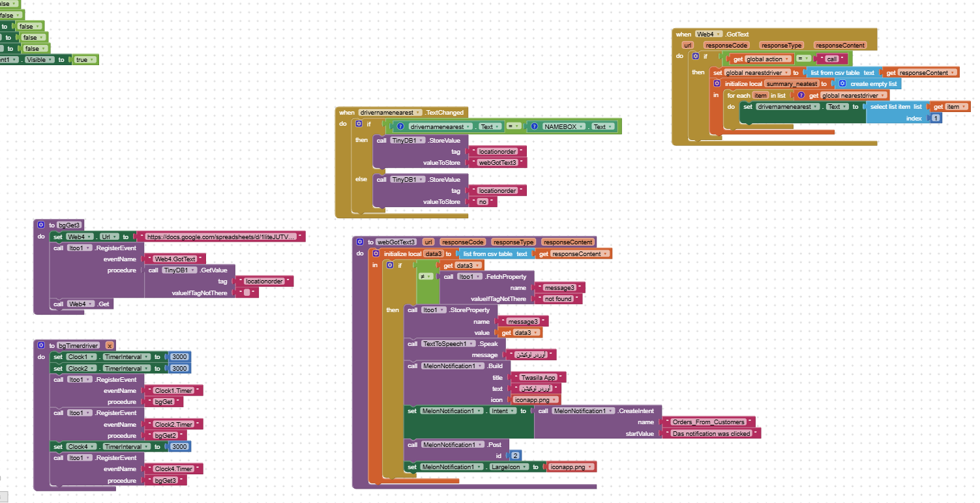Image resolution: width=980 pixels, height=503 pixels.
Task: Open the gear mutator on bgGet3 procedure
Action: pyautogui.click(x=41, y=225)
